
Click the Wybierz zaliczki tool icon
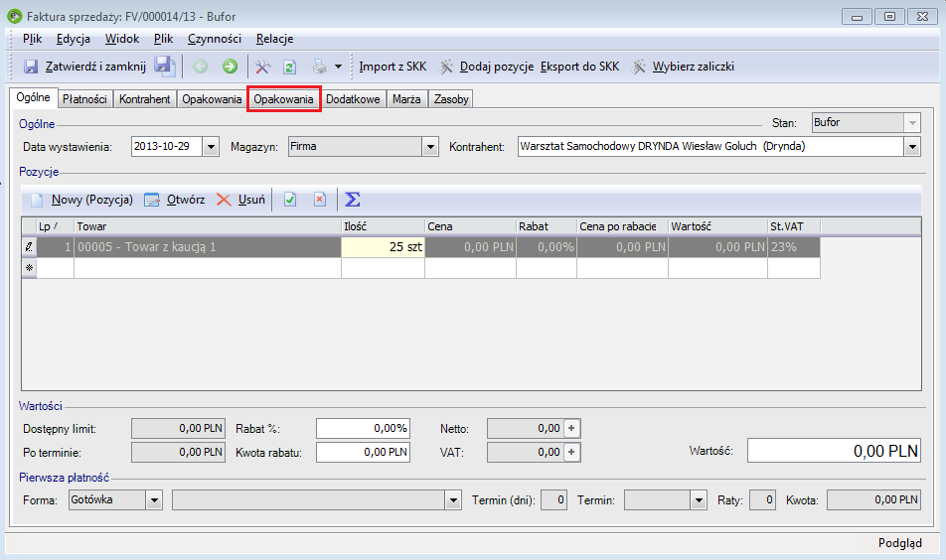point(638,67)
